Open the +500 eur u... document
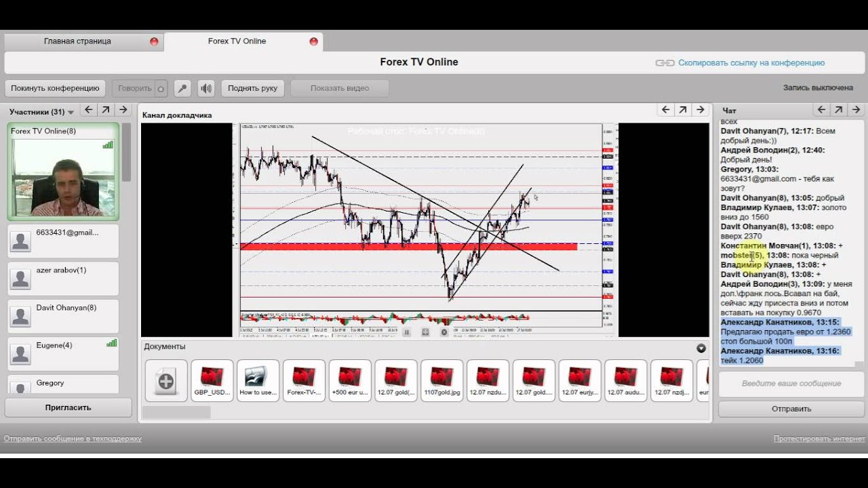868x488 pixels. (350, 381)
